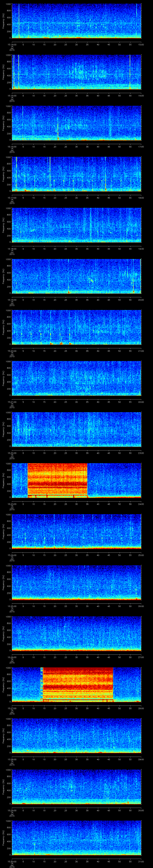
Task: Click the "15:29:00" start time label
Action: (x=12, y=810)
